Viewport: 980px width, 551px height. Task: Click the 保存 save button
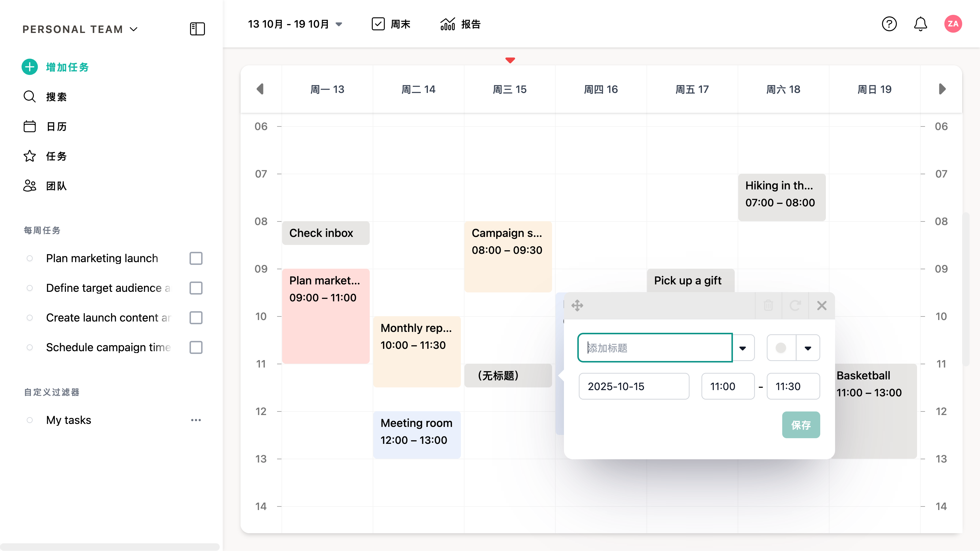click(800, 425)
